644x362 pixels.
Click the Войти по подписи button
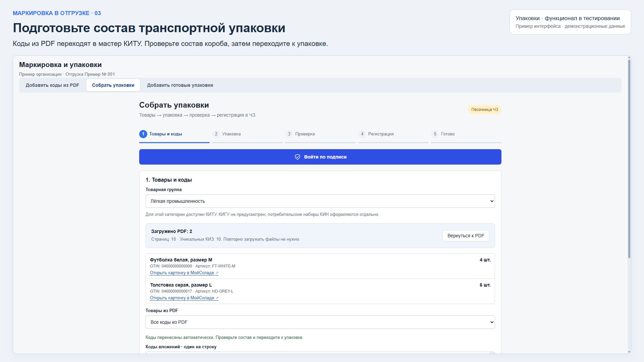320,157
